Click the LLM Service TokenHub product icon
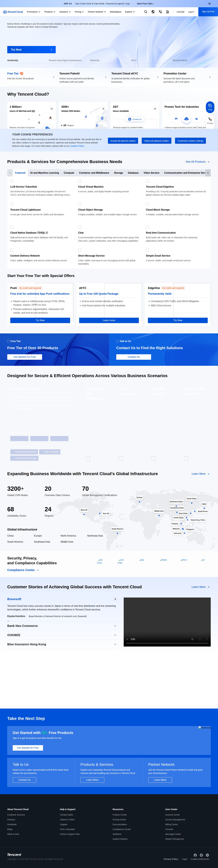 12,181
